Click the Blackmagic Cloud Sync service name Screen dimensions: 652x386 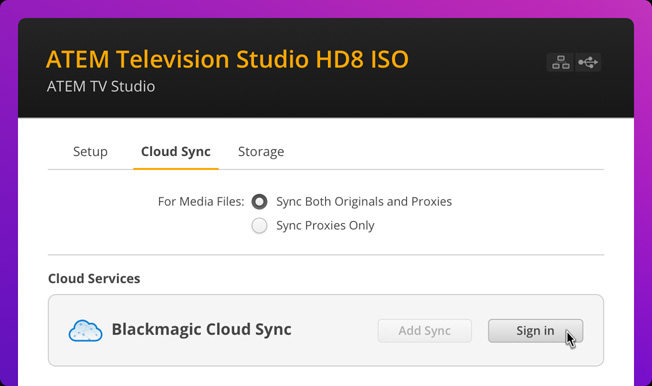[202, 329]
